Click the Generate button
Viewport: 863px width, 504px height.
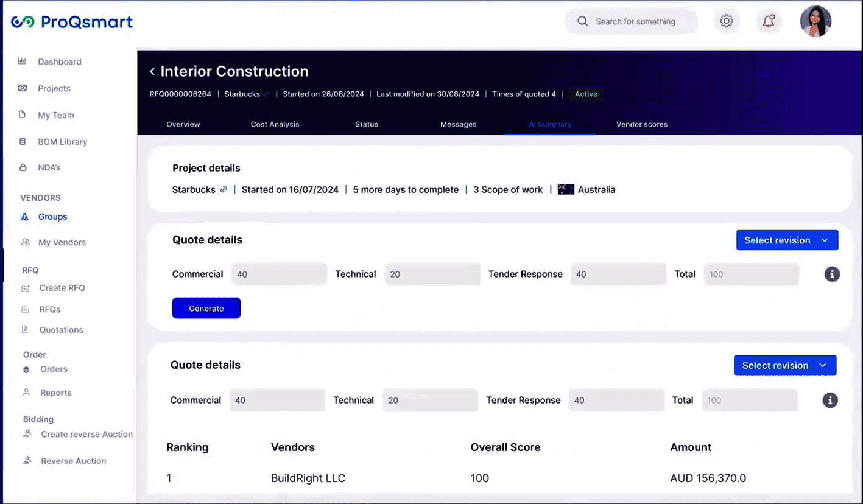(x=206, y=308)
